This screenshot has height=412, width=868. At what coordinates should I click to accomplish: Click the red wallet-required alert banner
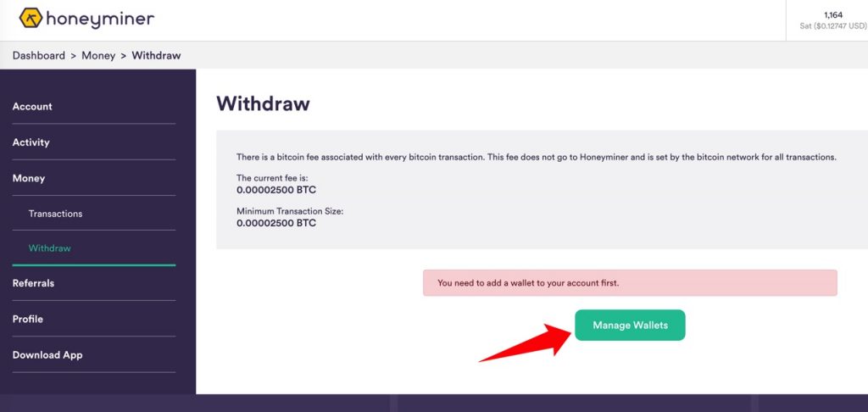630,283
